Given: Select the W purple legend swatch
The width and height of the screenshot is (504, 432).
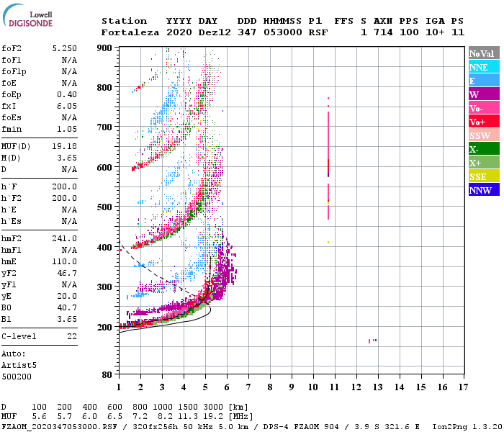Looking at the screenshot, I should tap(484, 94).
